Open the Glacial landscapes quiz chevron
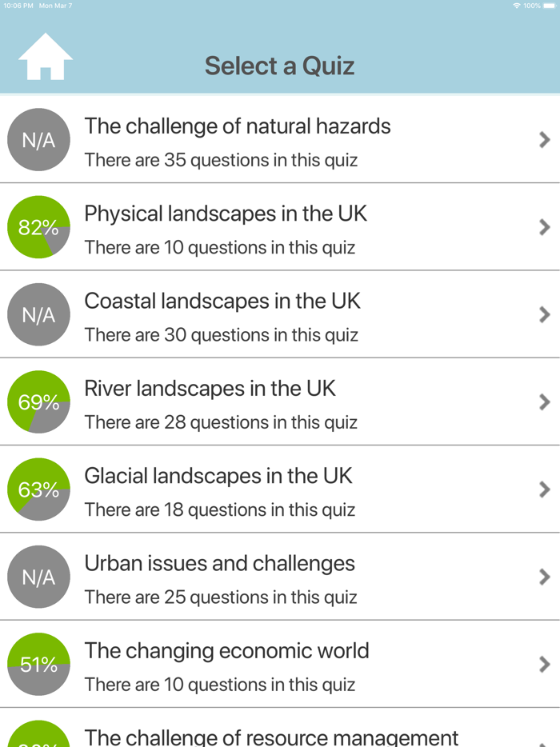560x747 pixels. 543,489
